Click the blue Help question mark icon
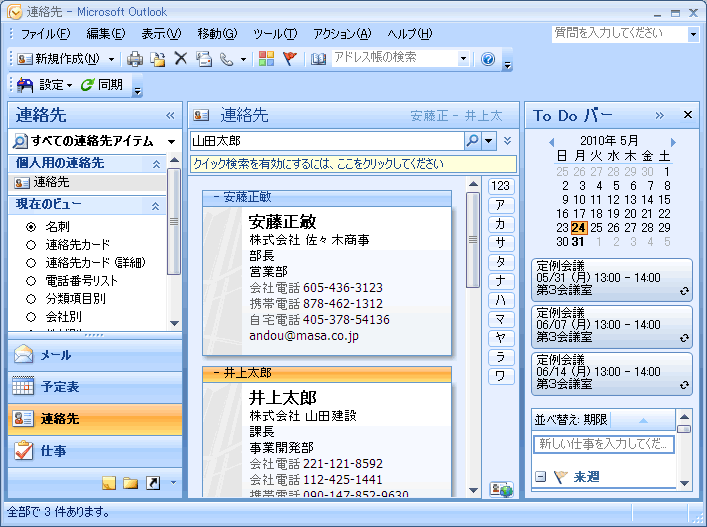 click(488, 59)
